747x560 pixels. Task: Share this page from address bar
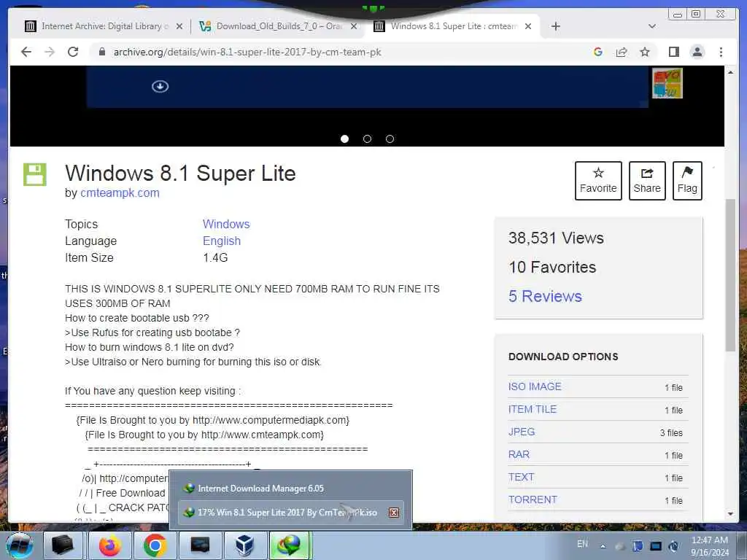point(622,52)
